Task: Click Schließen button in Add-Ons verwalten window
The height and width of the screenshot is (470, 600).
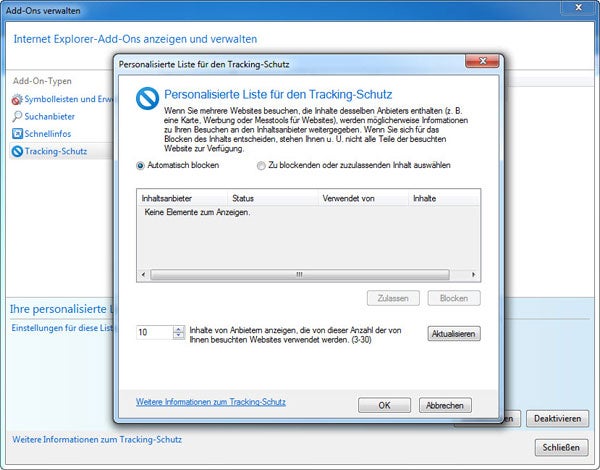Action: tap(561, 447)
